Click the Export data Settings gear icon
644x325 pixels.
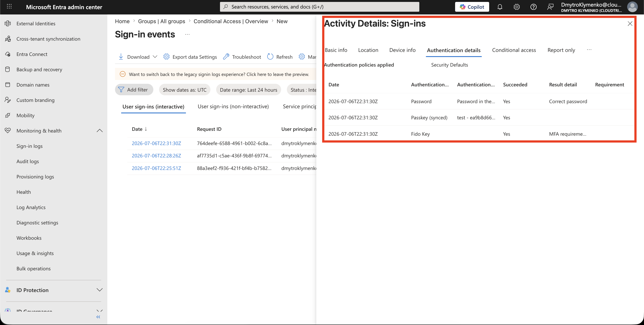click(x=166, y=57)
